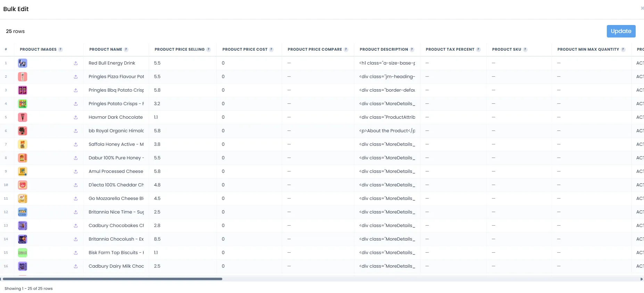Upload image for Amul Processed Cheese row
Screen dimensions: 644x293
click(x=76, y=171)
